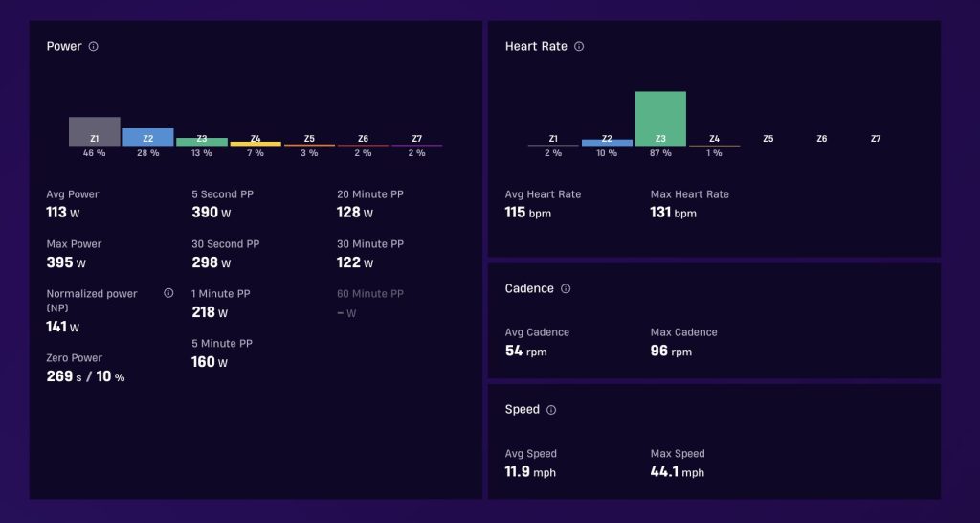Viewport: 980px width, 523px height.
Task: Click the Max Heart Rate value 131 bpm
Action: tap(673, 213)
